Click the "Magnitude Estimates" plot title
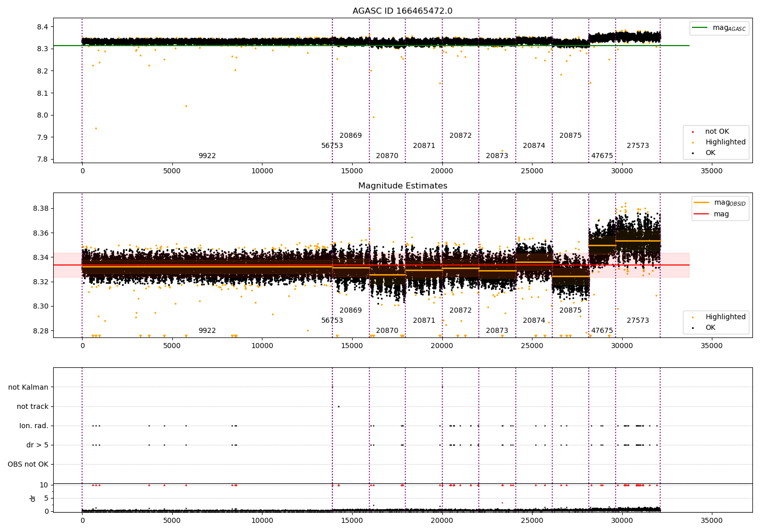760x532 pixels. point(402,186)
